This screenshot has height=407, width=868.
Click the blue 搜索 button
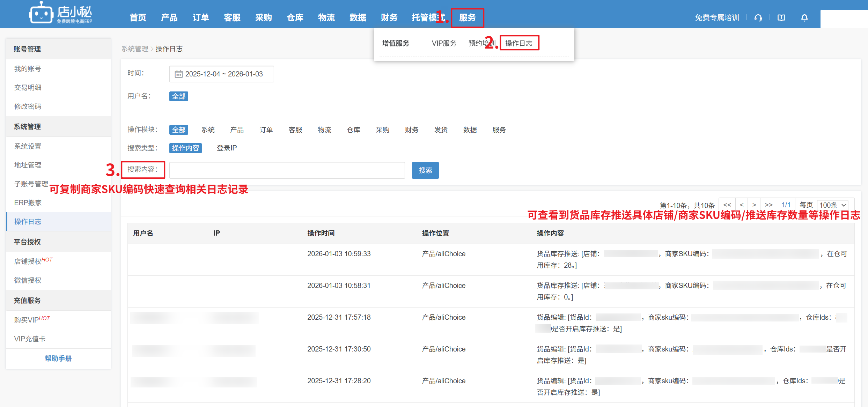pyautogui.click(x=425, y=170)
